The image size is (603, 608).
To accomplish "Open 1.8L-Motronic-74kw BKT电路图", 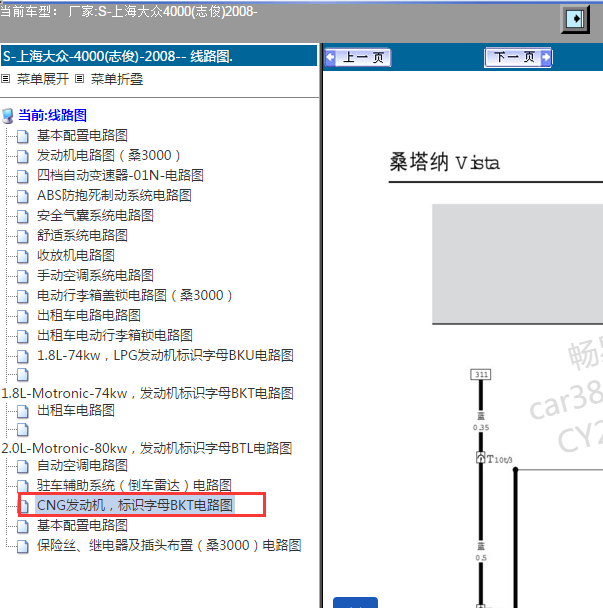I will pyautogui.click(x=147, y=394).
